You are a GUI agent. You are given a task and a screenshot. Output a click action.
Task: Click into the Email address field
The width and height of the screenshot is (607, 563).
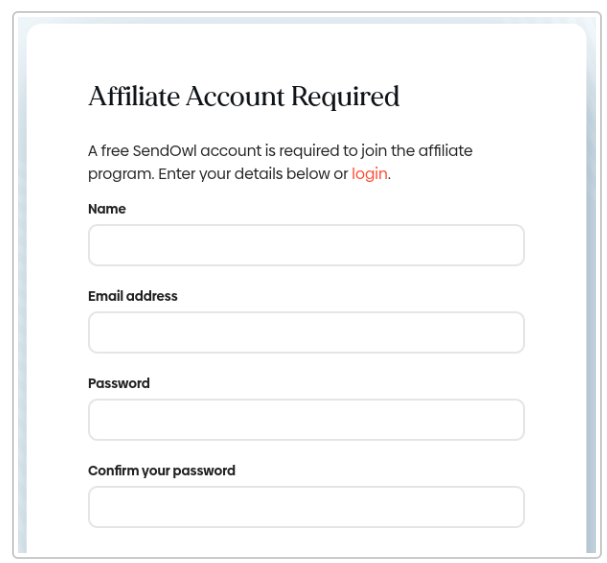306,332
